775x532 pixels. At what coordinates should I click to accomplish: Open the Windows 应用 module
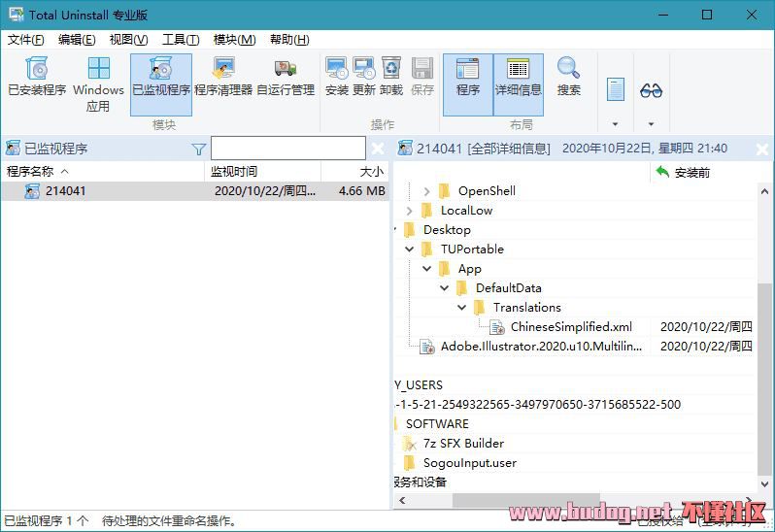(98, 85)
